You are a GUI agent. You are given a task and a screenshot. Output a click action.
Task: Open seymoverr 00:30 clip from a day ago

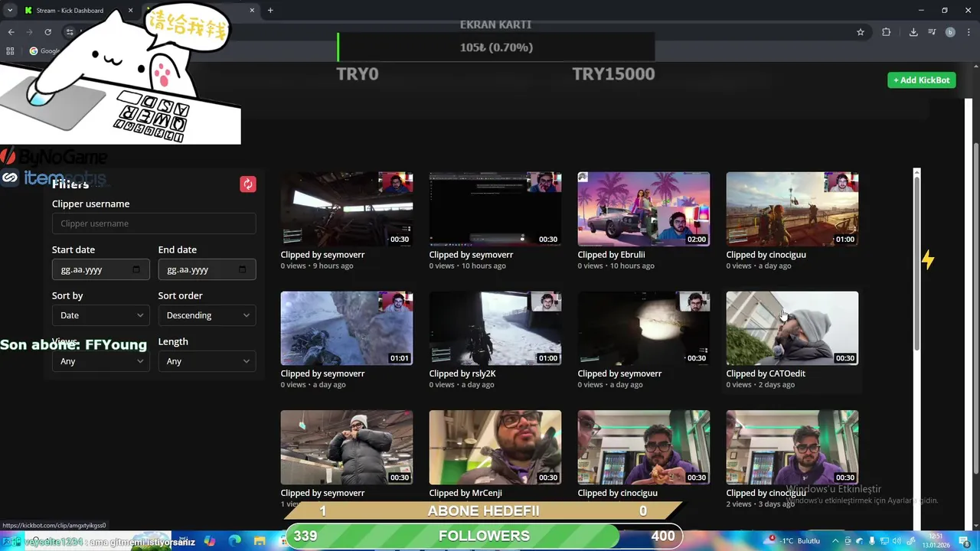[x=644, y=328]
